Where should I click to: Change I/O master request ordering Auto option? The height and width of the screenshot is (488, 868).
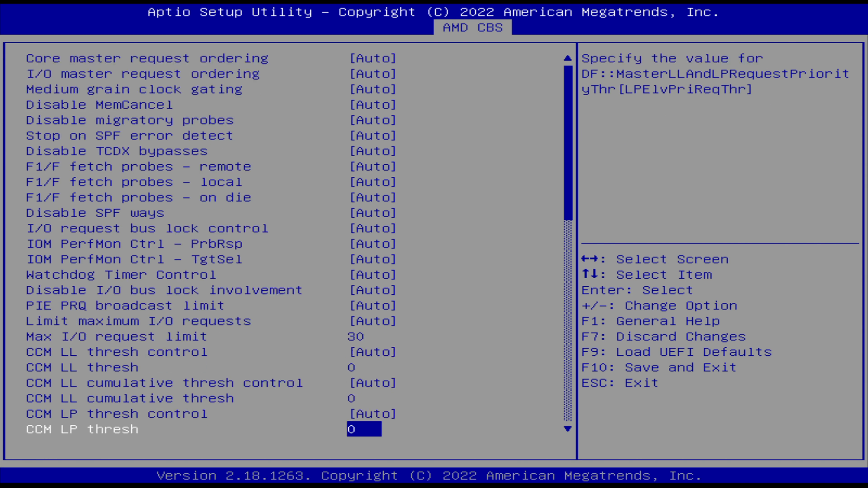point(373,74)
